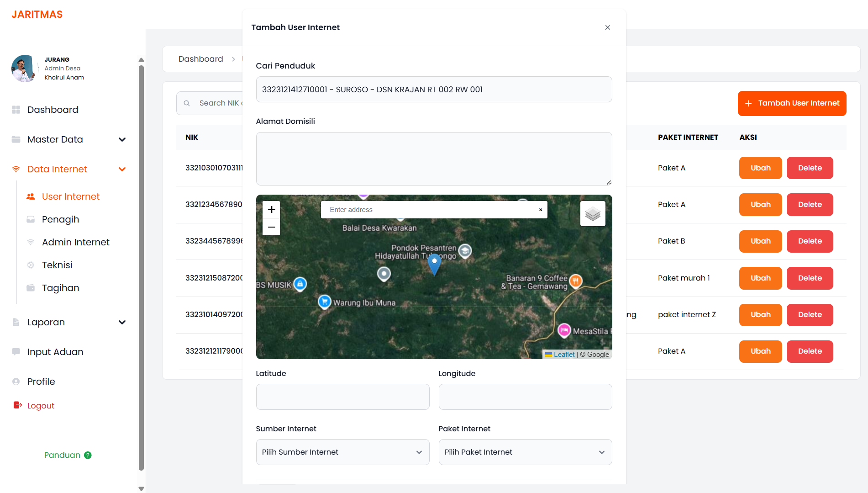Delete the Paket murah 1 row
Viewport: 868px width, 493px height.
[x=810, y=278]
